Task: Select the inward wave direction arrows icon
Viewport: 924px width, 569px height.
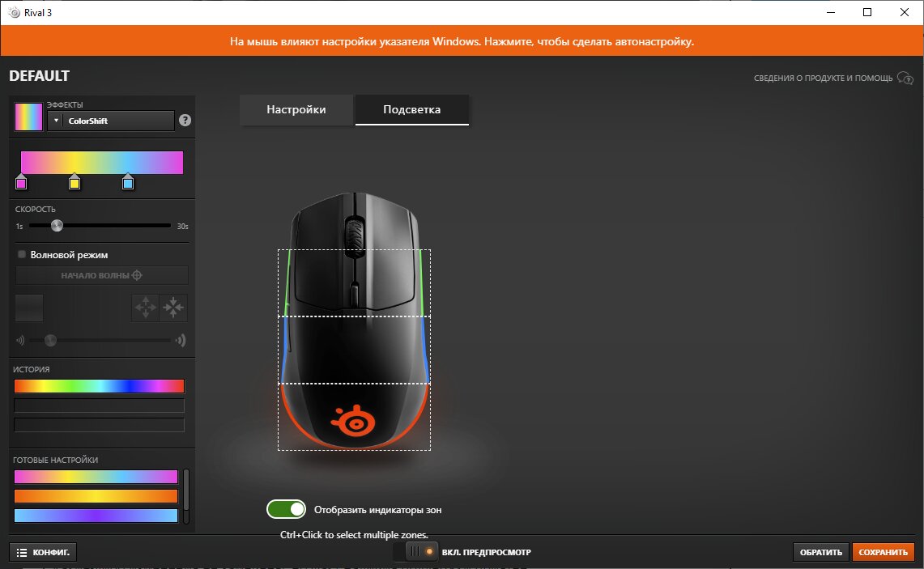Action: (x=173, y=308)
